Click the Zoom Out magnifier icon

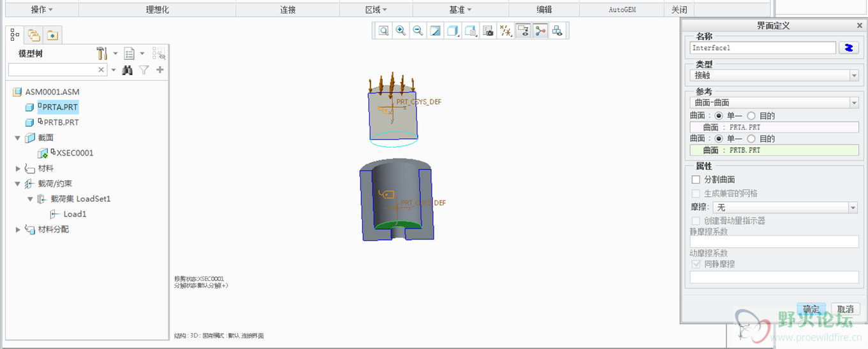[x=418, y=31]
